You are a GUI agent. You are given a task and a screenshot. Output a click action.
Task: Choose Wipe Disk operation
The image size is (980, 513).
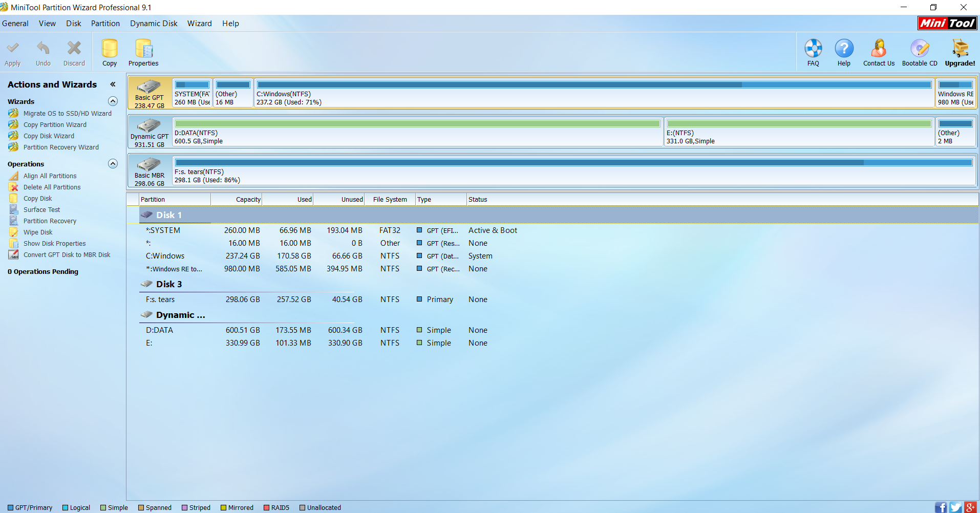tap(38, 232)
